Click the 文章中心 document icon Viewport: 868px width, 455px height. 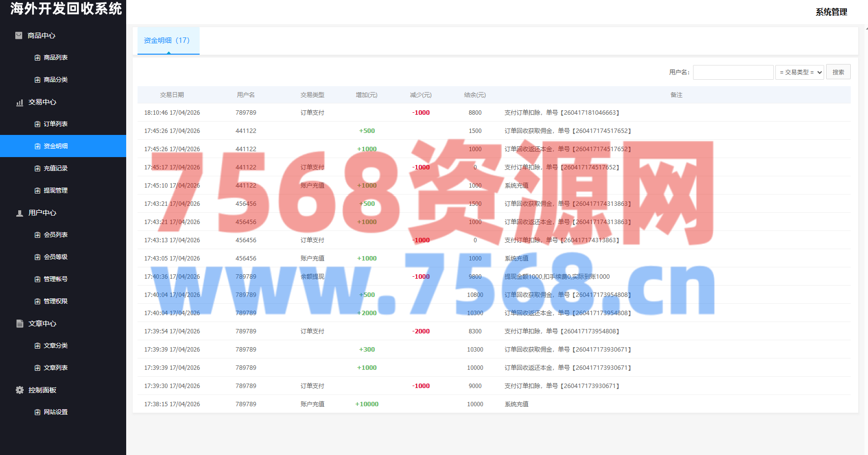[20, 324]
